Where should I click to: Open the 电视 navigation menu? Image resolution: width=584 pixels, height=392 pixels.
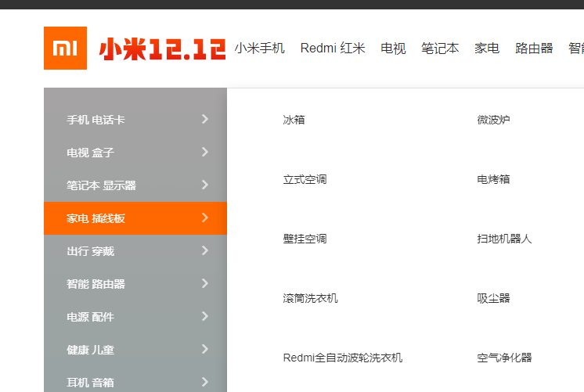(393, 48)
